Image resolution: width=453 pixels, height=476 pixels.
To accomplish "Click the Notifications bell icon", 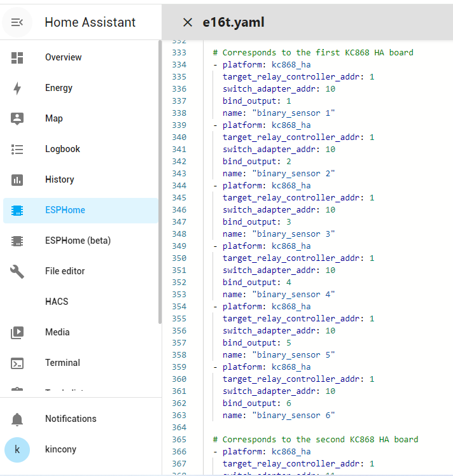I will 17,419.
